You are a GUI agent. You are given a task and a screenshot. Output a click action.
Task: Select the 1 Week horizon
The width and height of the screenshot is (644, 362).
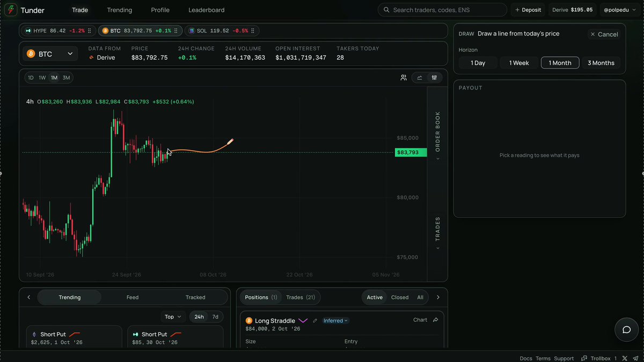point(519,63)
